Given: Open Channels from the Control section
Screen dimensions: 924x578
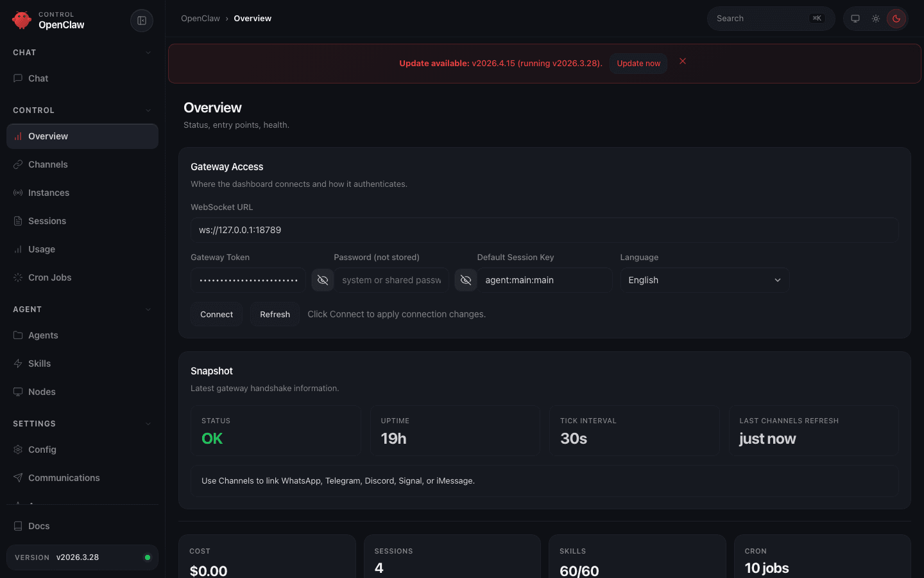Looking at the screenshot, I should point(47,164).
